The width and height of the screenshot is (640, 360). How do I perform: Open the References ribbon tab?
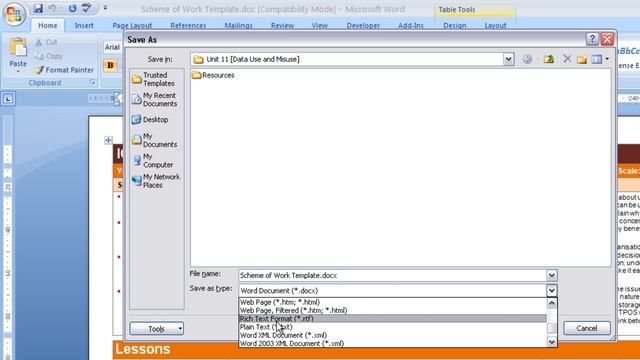188,25
